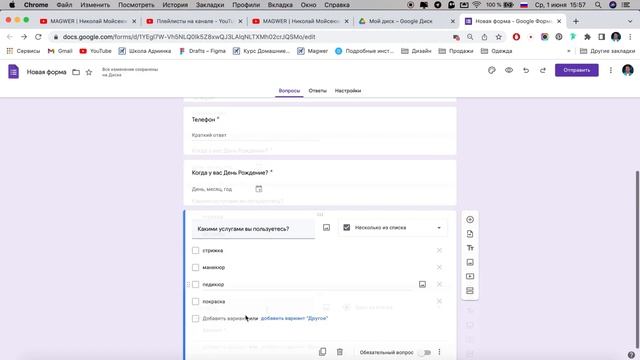Screen dimensions: 640x360
Task: Open the Файл menu
Action: pyautogui.click(x=64, y=5)
